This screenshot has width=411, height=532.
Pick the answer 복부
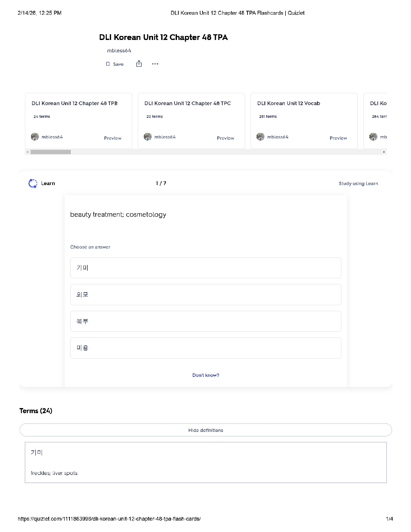pyautogui.click(x=205, y=321)
